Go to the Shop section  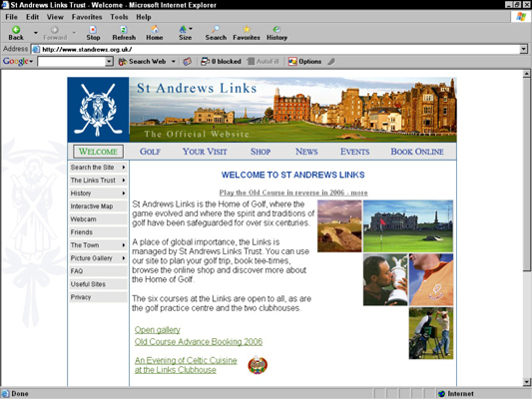pos(261,152)
